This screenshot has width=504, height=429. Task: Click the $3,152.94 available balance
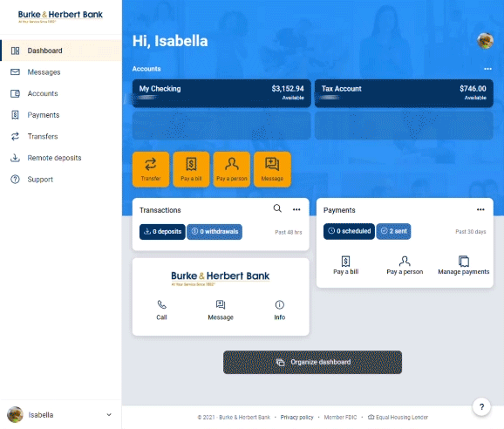288,89
